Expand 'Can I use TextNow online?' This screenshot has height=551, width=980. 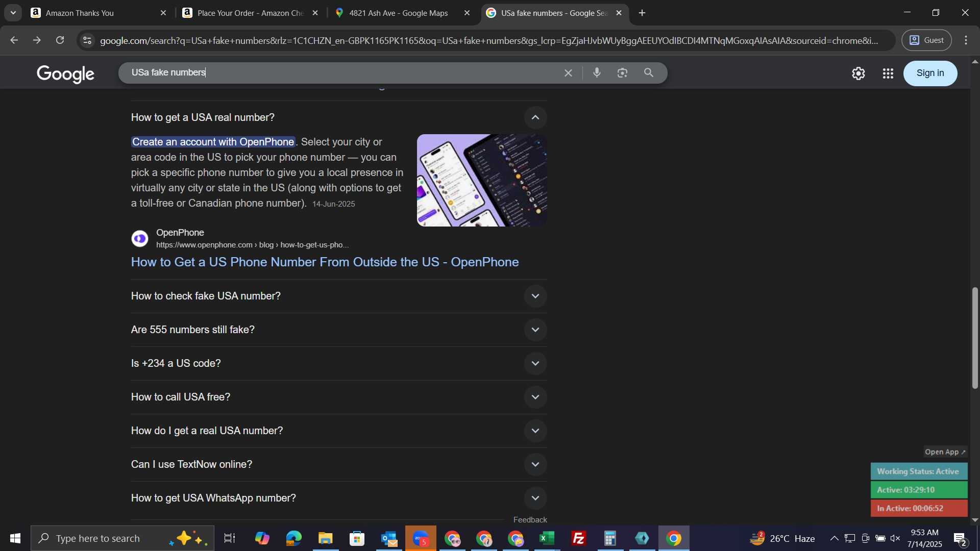click(x=535, y=465)
